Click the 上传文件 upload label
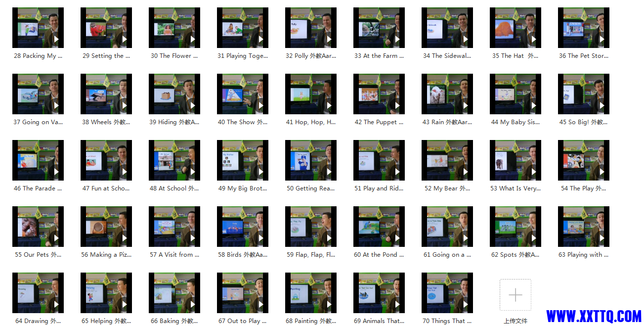Image resolution: width=644 pixels, height=326 pixels. point(515,321)
